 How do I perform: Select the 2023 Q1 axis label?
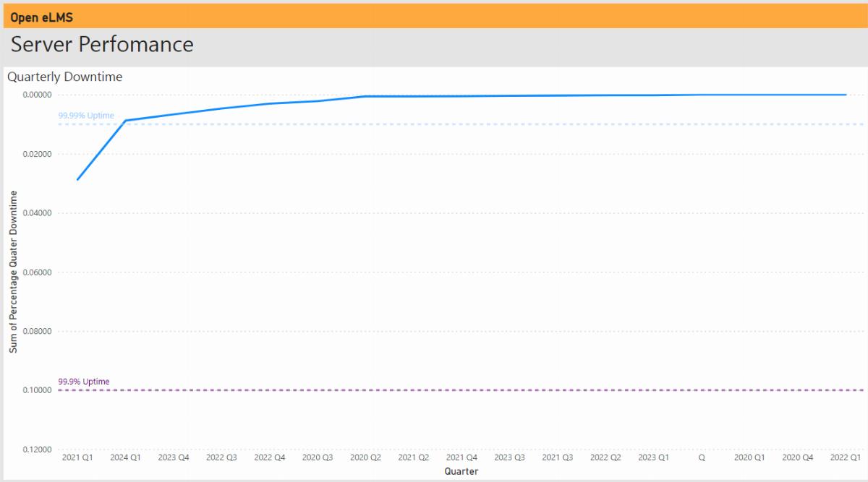pyautogui.click(x=654, y=458)
